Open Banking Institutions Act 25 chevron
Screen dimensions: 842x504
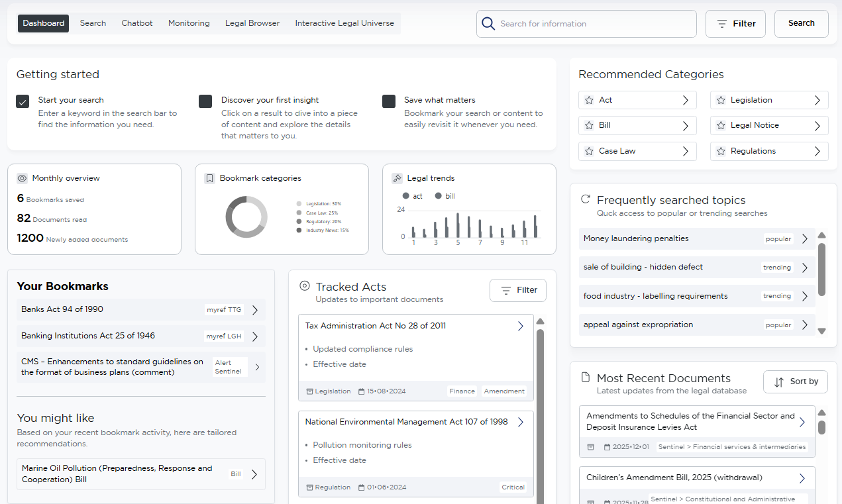[x=255, y=336]
